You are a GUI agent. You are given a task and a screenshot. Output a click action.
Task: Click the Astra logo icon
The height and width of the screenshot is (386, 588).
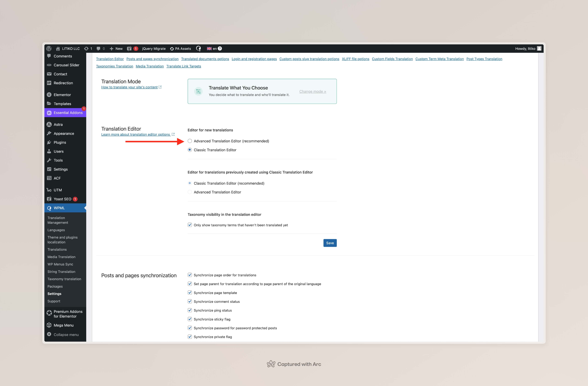click(49, 125)
